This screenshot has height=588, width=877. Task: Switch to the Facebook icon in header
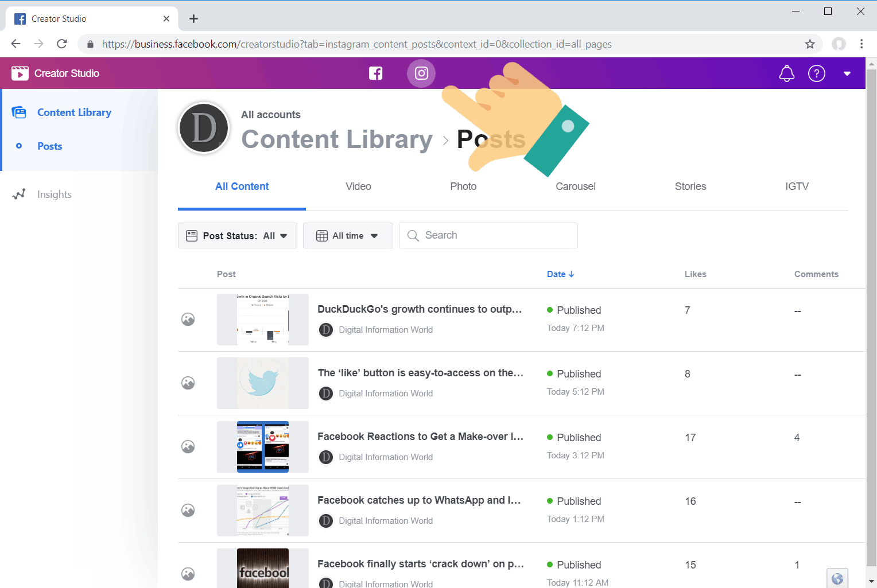376,73
